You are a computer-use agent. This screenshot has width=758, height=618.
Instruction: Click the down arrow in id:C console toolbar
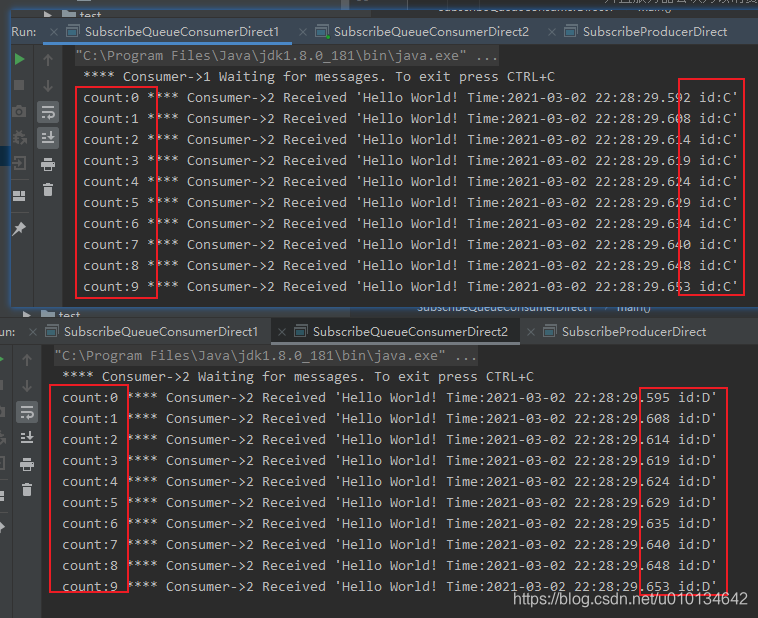48,86
